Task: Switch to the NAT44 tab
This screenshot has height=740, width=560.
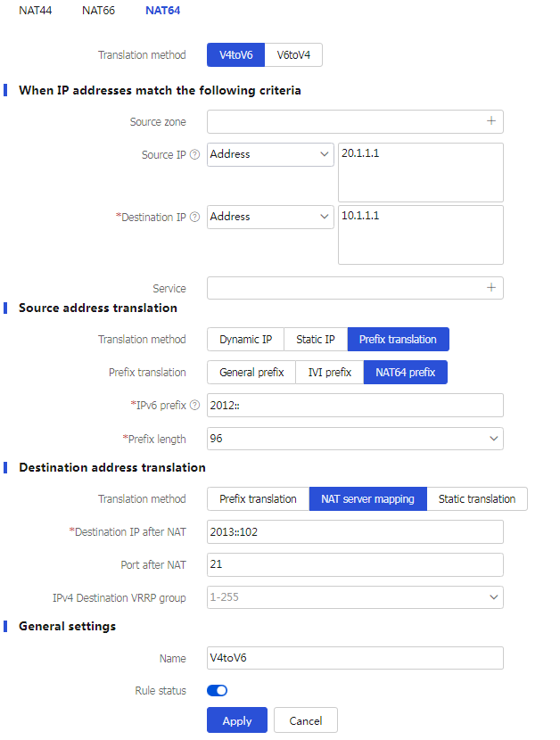Action: point(35,11)
